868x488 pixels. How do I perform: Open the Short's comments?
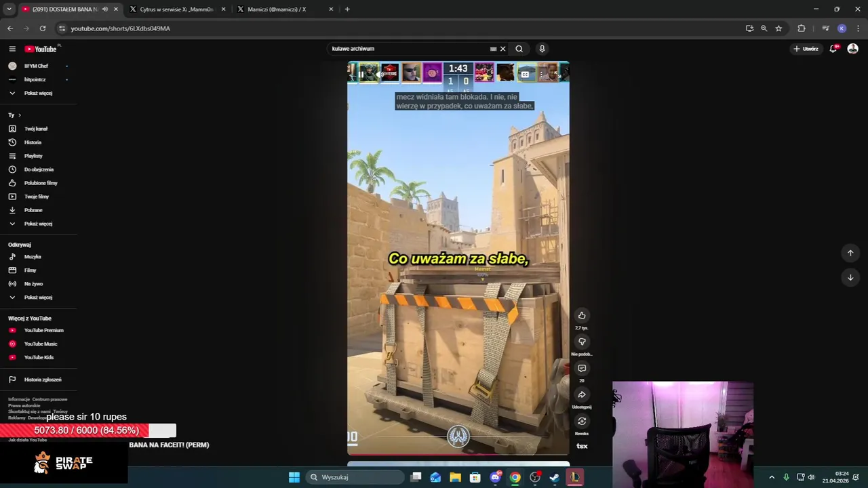click(x=582, y=368)
